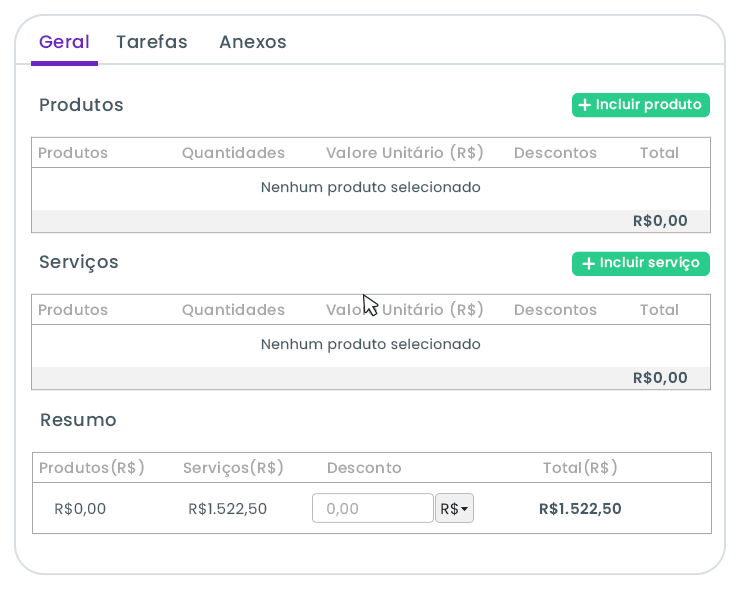740x610 pixels.
Task: Click the Produtos R$0,00 value in Resumo
Action: coord(80,508)
